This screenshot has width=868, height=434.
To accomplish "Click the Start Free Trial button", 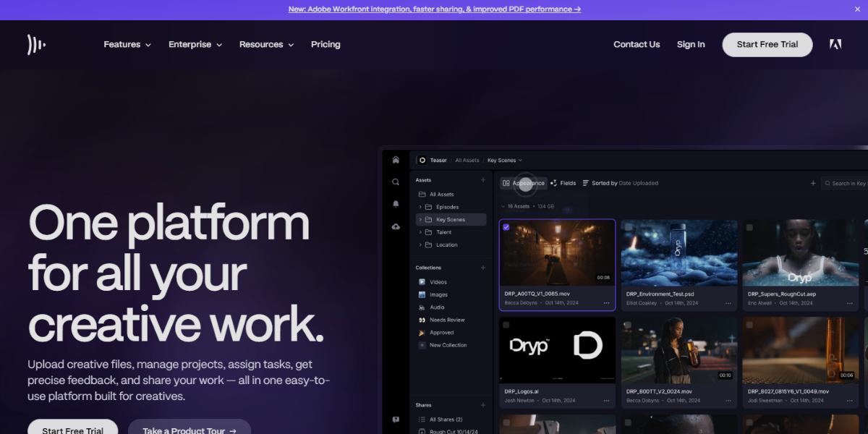I will [x=767, y=44].
